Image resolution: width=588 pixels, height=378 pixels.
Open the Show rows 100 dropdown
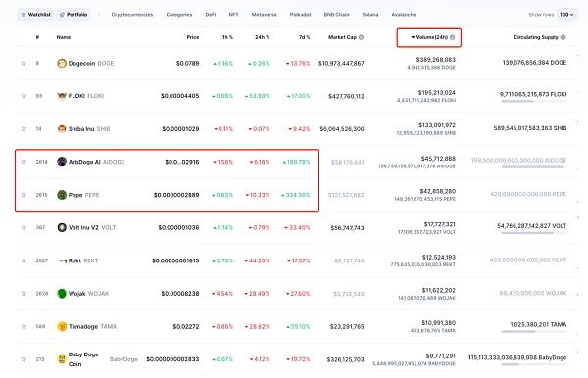click(x=566, y=15)
